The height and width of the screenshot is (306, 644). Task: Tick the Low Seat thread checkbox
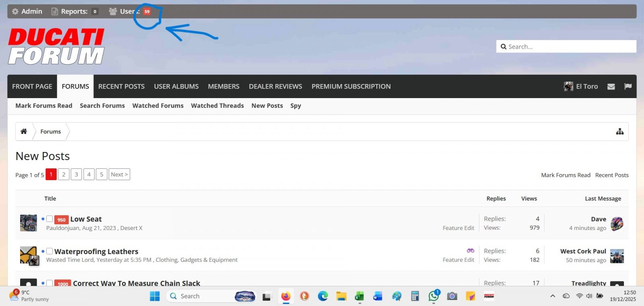[x=50, y=219]
